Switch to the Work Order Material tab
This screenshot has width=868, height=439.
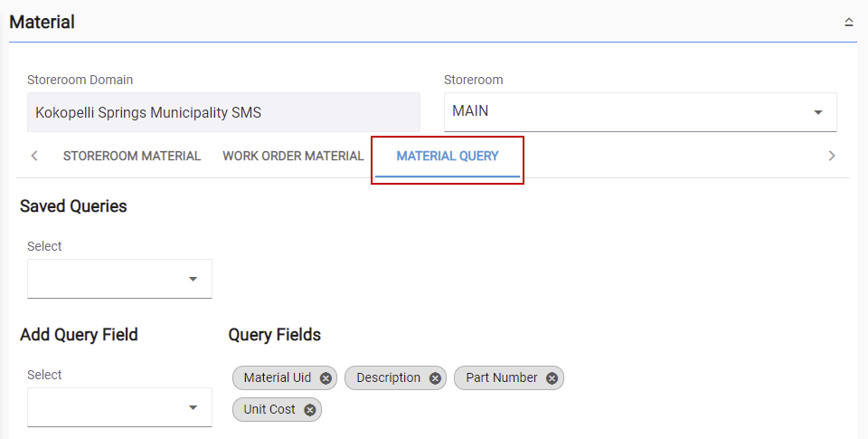point(293,157)
